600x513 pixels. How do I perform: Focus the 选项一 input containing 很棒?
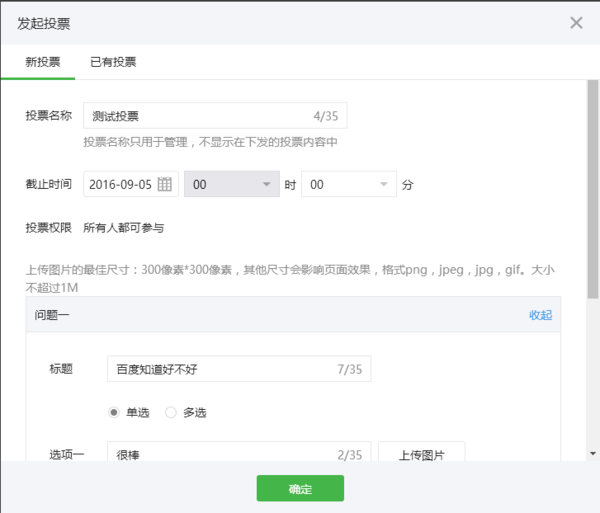[x=239, y=452]
